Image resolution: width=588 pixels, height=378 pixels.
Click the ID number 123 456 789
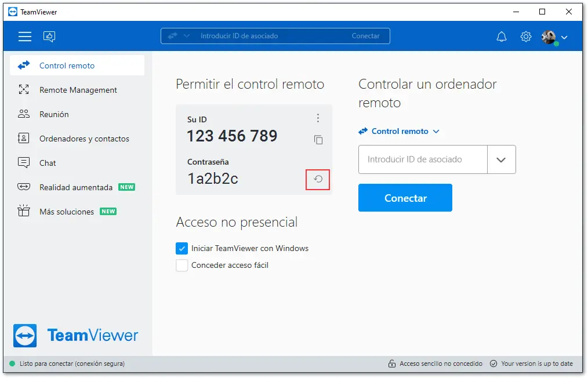pyautogui.click(x=232, y=136)
